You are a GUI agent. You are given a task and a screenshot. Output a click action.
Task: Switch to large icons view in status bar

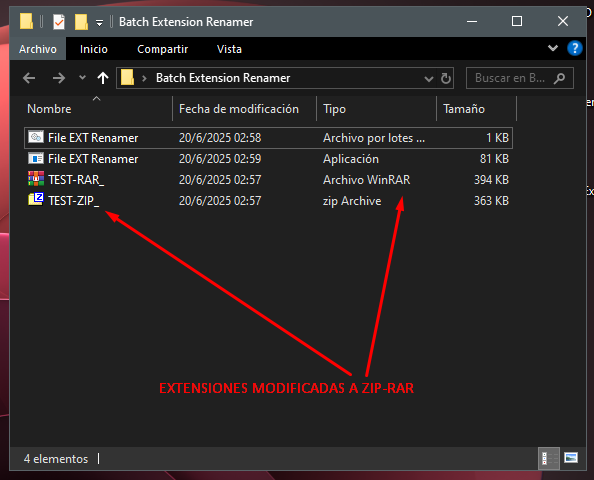(571, 458)
